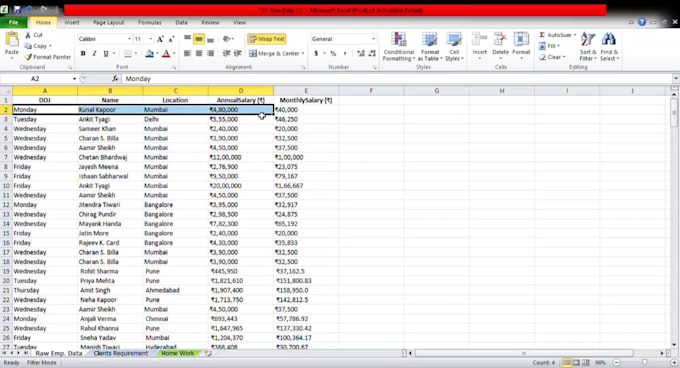Click the fx Insert Function icon
680x368 pixels.
115,78
